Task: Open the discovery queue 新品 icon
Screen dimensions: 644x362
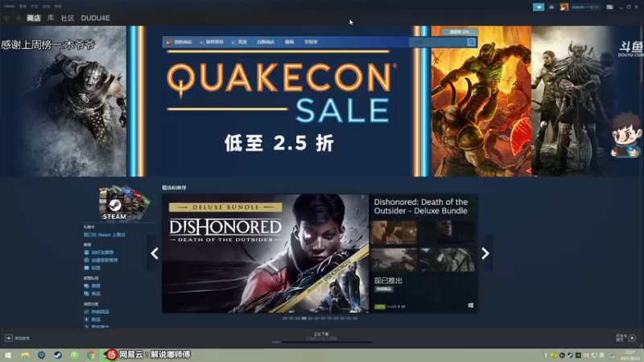Action: point(86,294)
